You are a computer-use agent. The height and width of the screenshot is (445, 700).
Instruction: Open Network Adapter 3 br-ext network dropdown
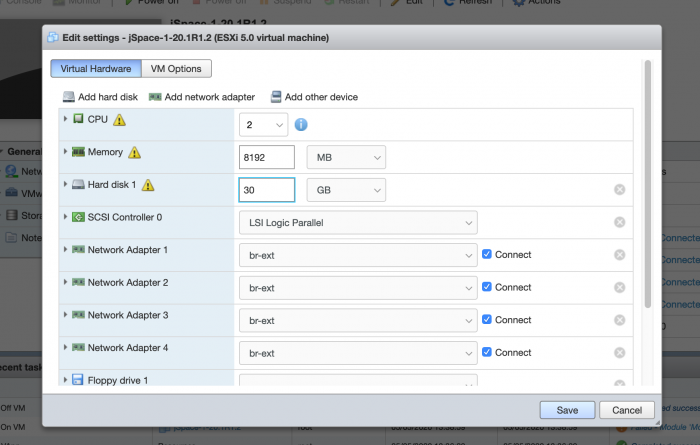(x=358, y=320)
